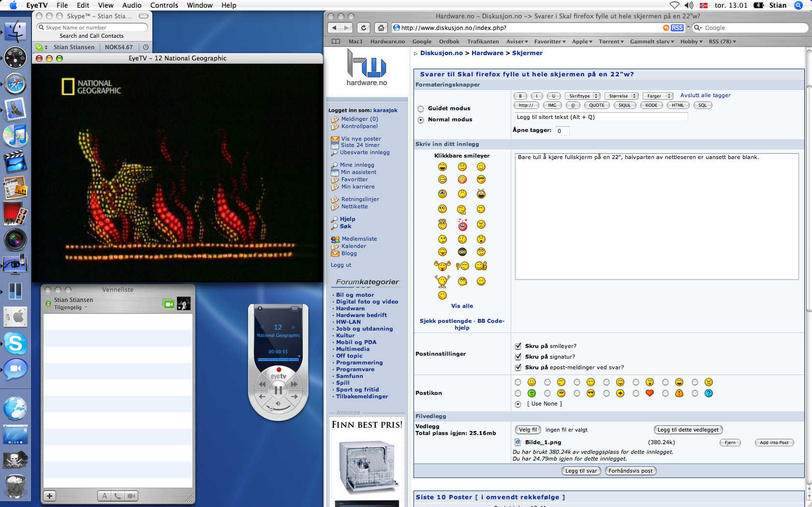Open the Audio menu in menu bar
Image resolution: width=812 pixels, height=507 pixels.
pos(132,5)
